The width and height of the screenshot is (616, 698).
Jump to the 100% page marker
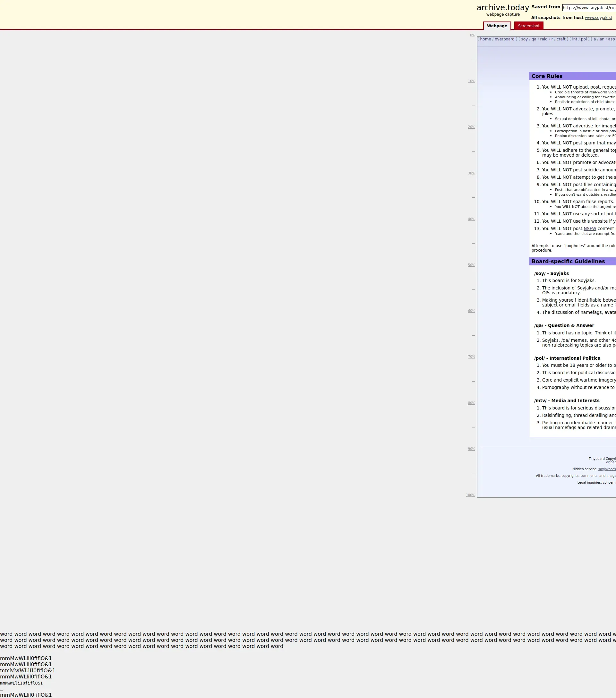point(470,495)
